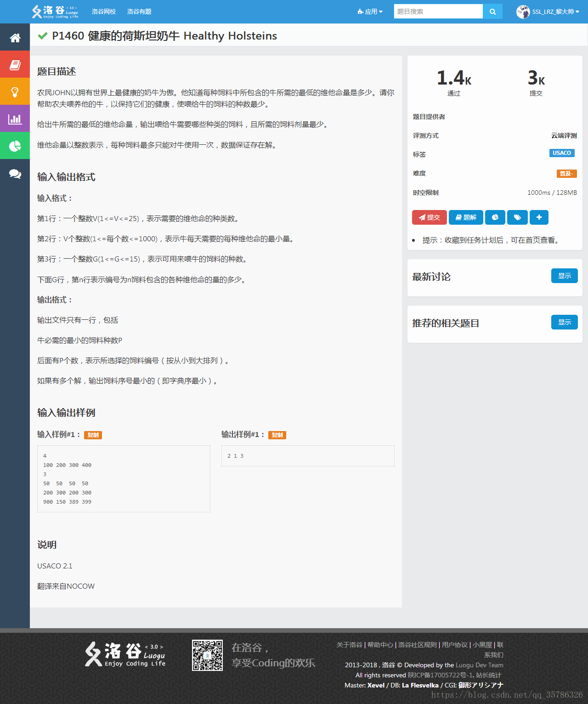Screen dimensions: 588x704
Task: Open 小黑屋 footer link
Action: tap(482, 645)
